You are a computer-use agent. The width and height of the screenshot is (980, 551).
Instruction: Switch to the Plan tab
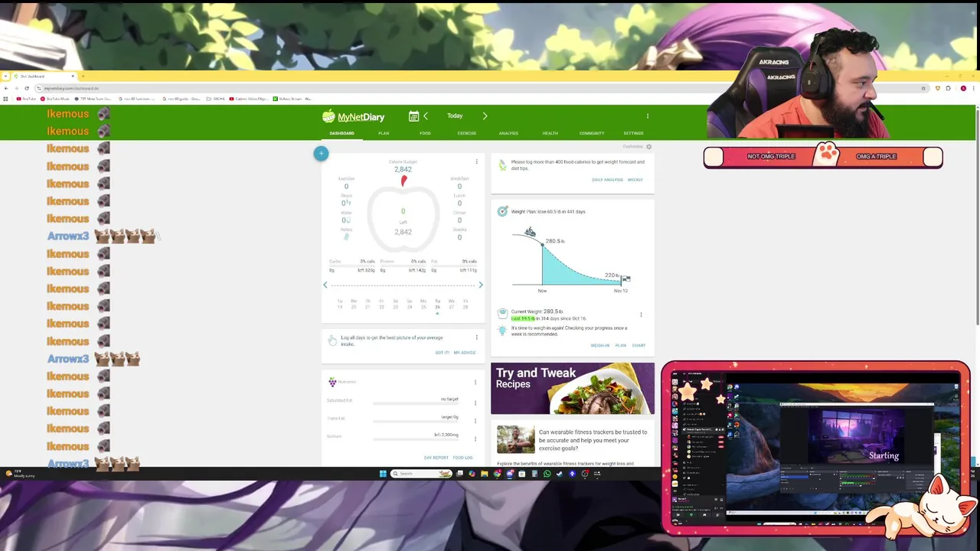pyautogui.click(x=384, y=133)
